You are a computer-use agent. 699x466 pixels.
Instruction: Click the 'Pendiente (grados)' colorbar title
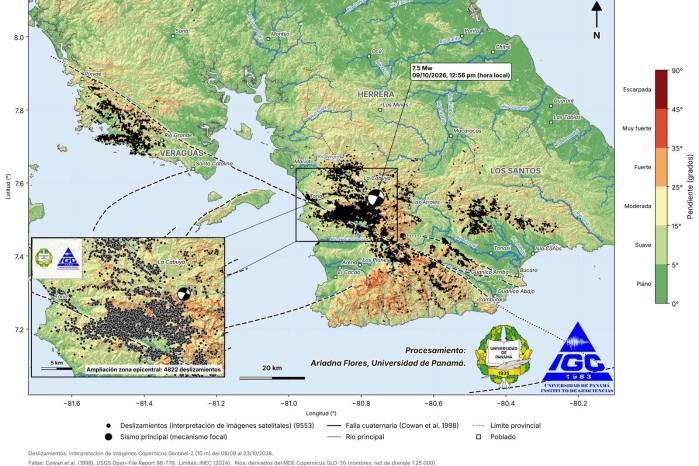tap(691, 187)
